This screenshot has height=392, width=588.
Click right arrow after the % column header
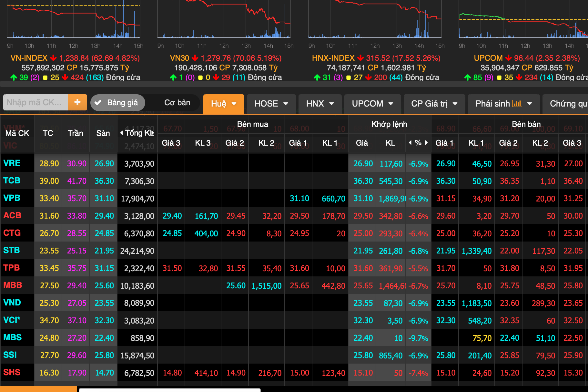click(426, 143)
